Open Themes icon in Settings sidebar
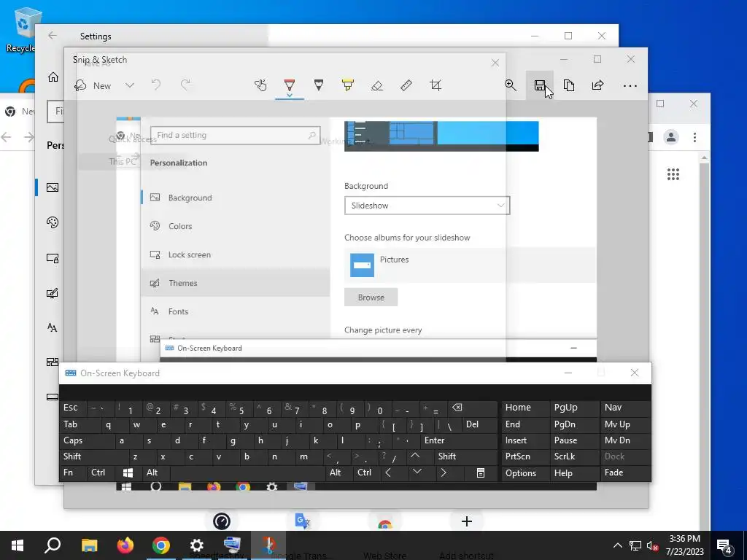This screenshot has width=747, height=560. pyautogui.click(x=53, y=293)
